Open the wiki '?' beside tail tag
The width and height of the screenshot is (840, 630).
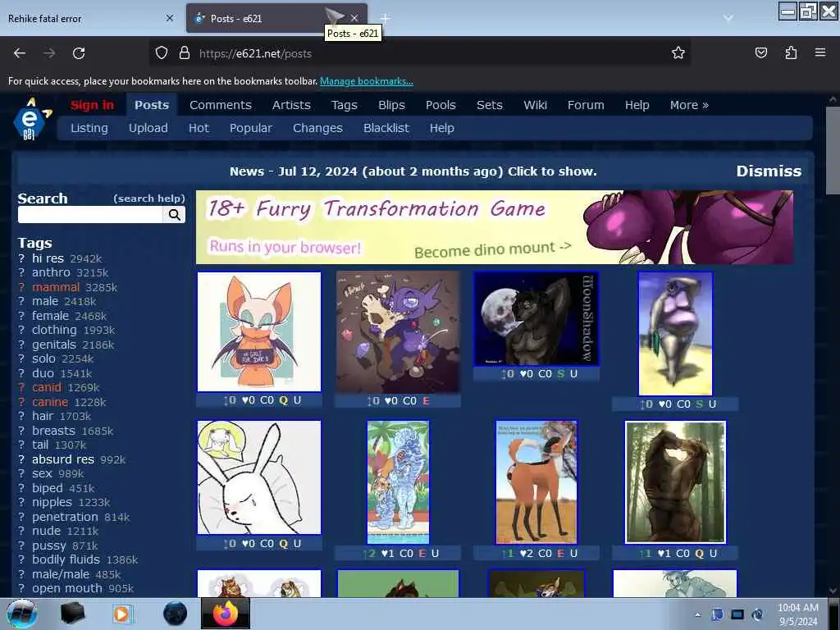point(21,445)
